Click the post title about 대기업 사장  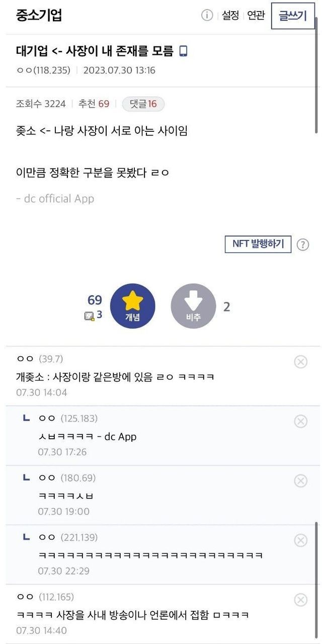tap(95, 51)
